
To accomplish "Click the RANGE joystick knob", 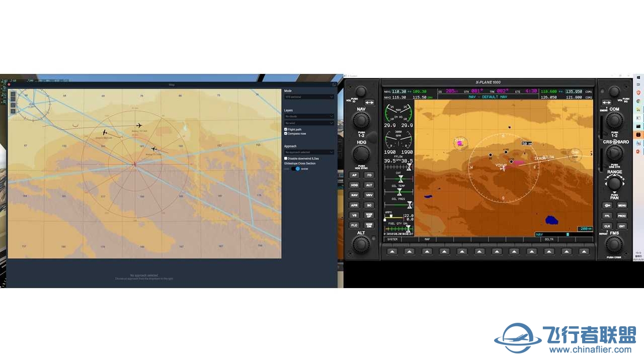I will pyautogui.click(x=614, y=183).
